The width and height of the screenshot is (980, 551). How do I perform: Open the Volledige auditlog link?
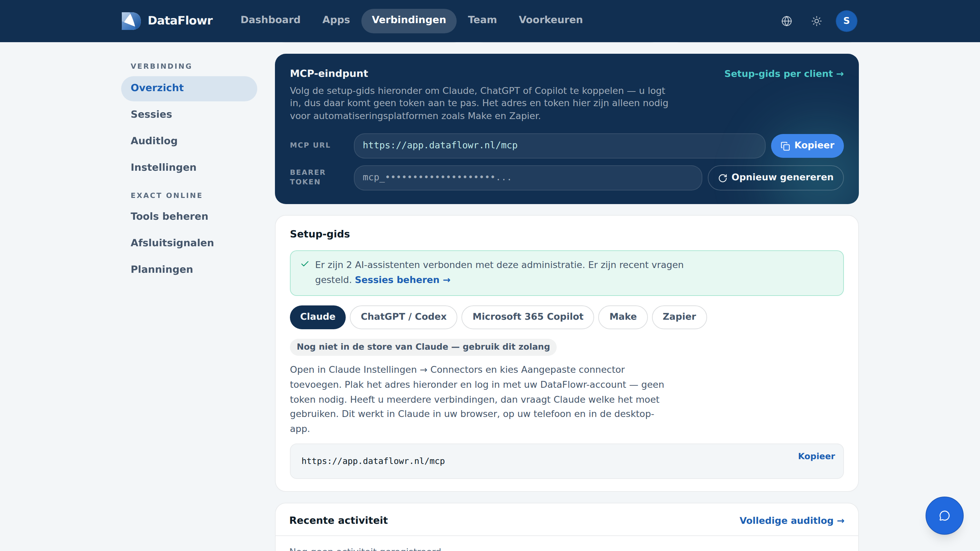pos(792,521)
